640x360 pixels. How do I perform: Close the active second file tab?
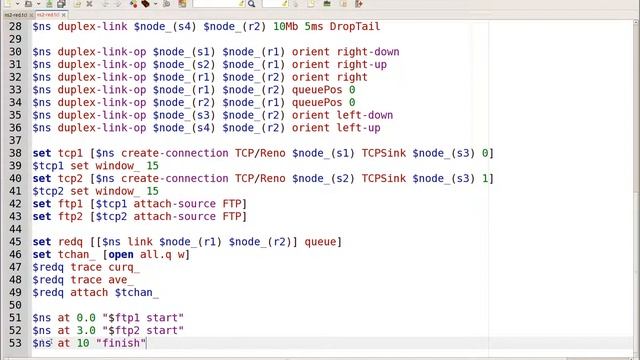63,15
